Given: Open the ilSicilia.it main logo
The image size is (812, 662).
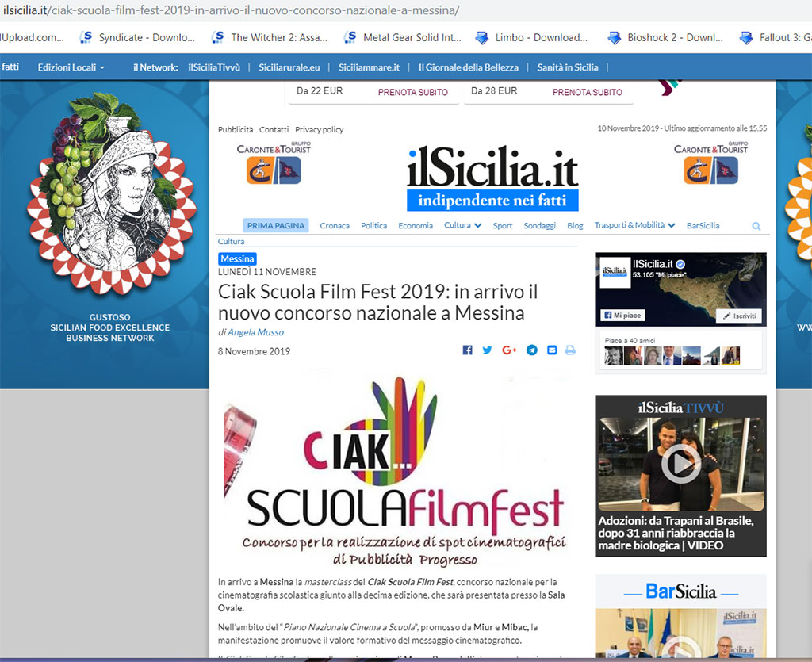Looking at the screenshot, I should 492,178.
